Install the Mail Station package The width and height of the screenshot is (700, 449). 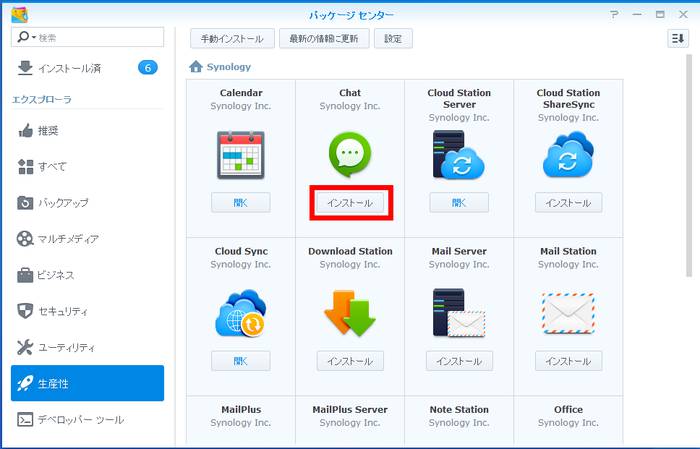coord(568,361)
